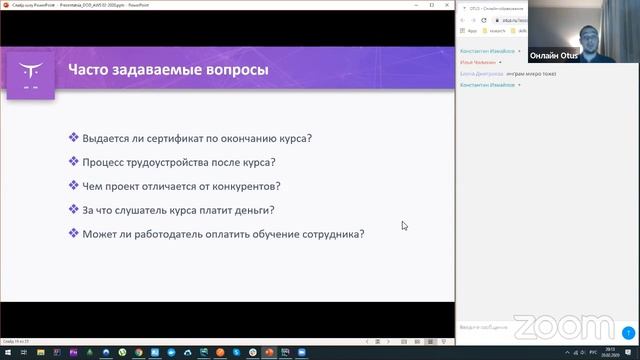
Task: Open the Google Chrome taskbar icon
Action: [x=139, y=352]
